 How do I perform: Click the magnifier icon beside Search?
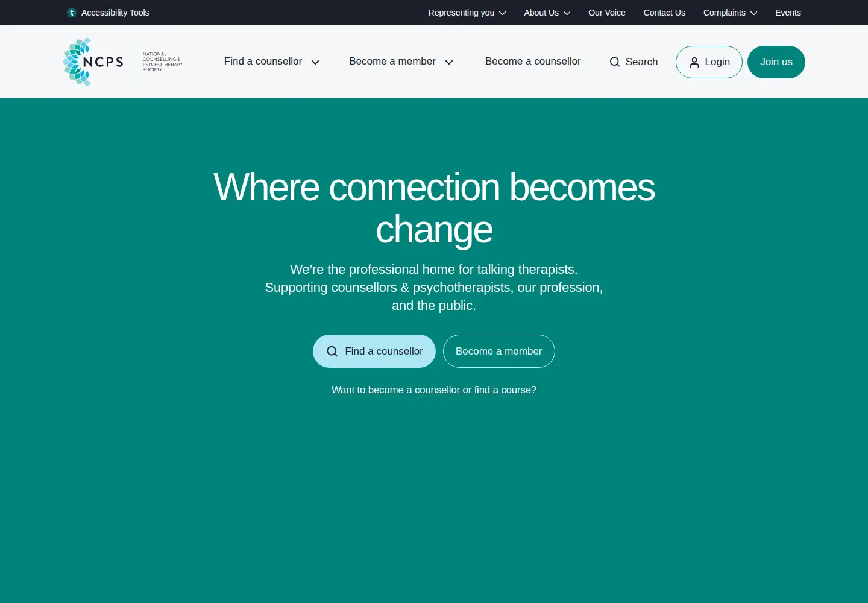coord(615,62)
